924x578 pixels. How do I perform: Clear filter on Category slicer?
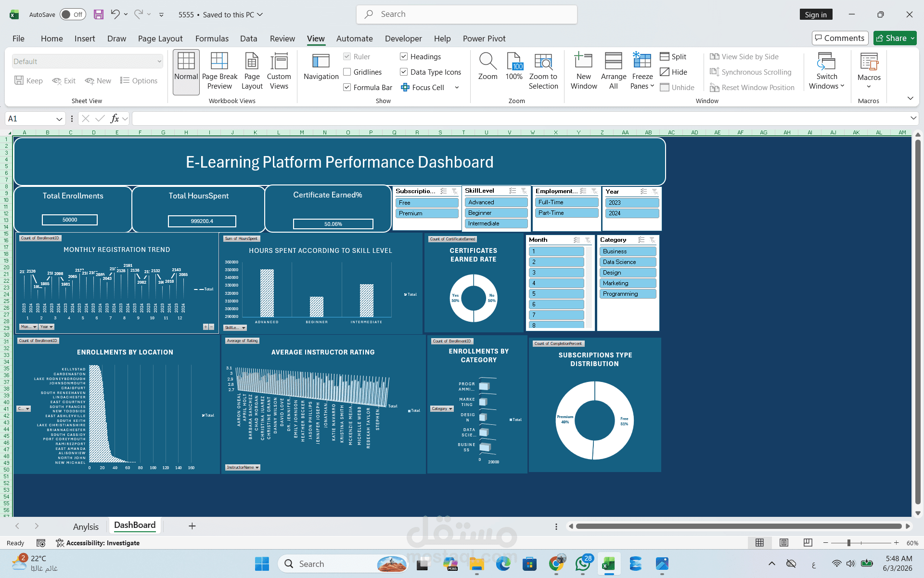point(653,240)
